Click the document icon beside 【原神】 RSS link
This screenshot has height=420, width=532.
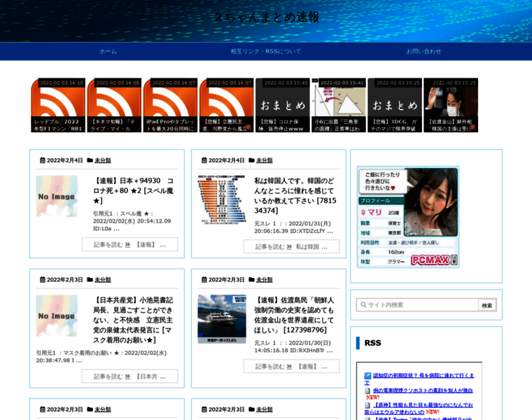[367, 405]
